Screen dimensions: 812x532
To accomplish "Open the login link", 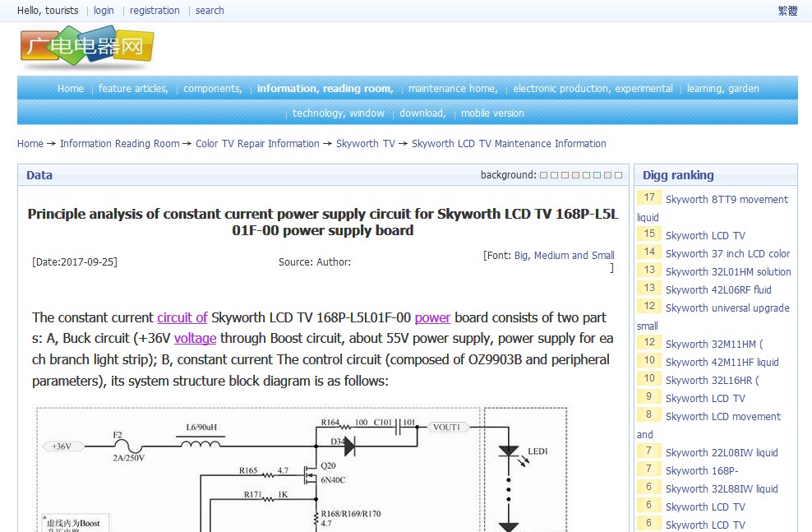I will tap(104, 11).
